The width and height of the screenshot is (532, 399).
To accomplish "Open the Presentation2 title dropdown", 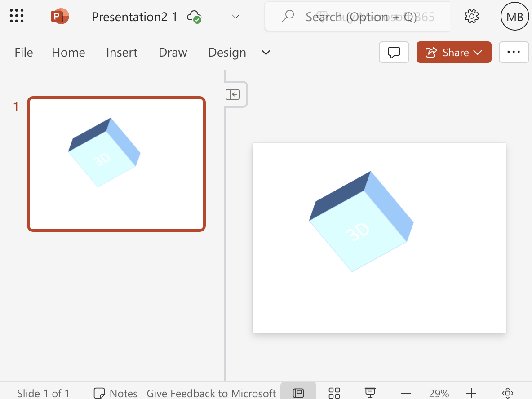I will pyautogui.click(x=235, y=17).
